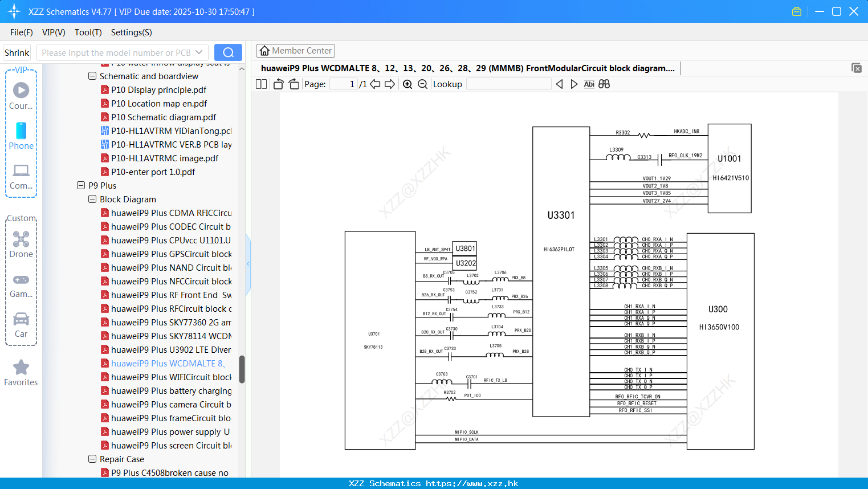The height and width of the screenshot is (489, 868).
Task: Rotate the page clockwise
Action: tap(294, 84)
